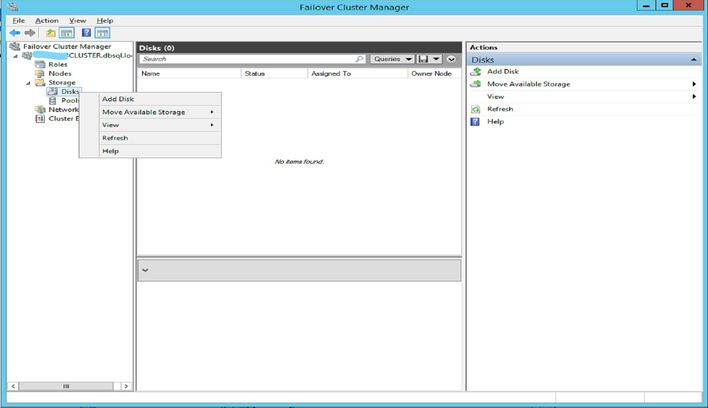Image resolution: width=708 pixels, height=408 pixels.
Task: Expand the details pane chevron
Action: (145, 270)
